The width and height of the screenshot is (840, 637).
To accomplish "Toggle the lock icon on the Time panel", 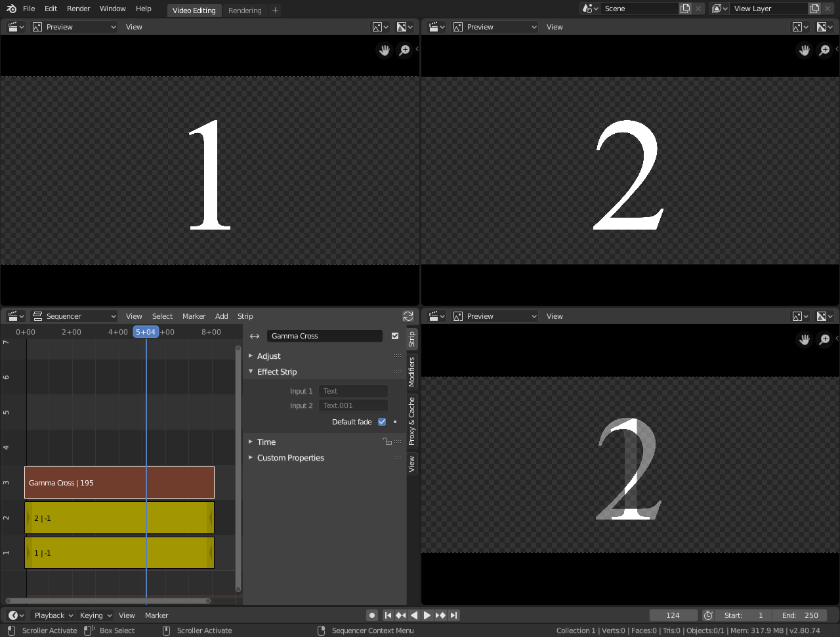I will (387, 442).
